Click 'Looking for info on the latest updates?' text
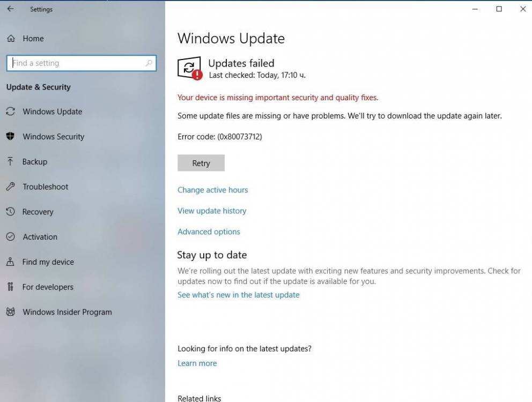This screenshot has height=402, width=532. 245,349
